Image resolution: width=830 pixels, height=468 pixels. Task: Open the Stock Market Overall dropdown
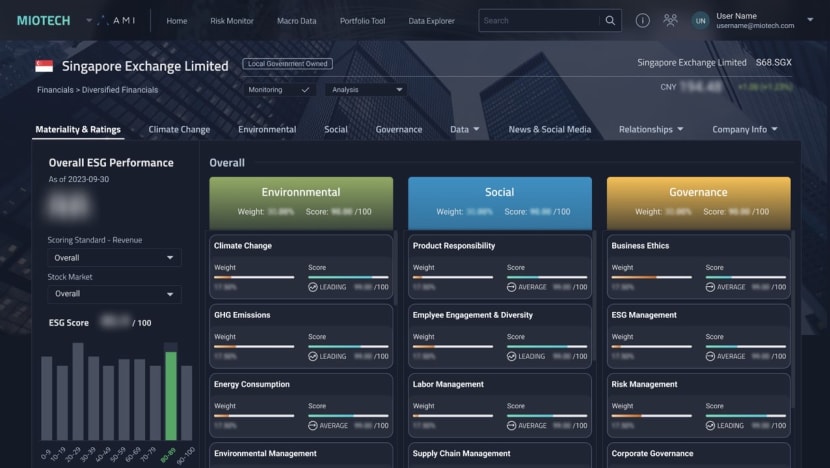(x=114, y=294)
